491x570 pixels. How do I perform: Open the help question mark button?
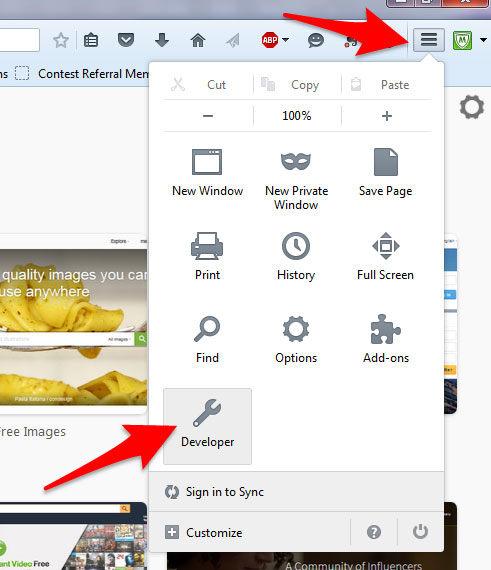point(374,532)
